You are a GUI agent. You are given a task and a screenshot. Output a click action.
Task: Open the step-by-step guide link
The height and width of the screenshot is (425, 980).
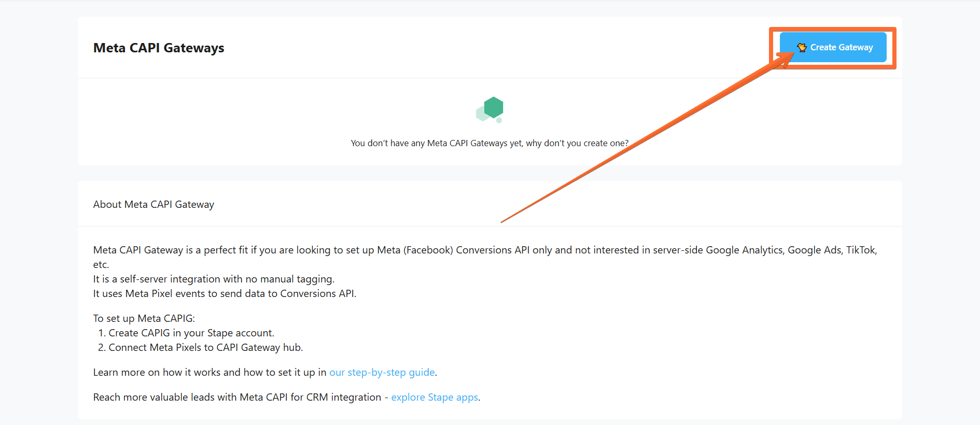point(382,372)
